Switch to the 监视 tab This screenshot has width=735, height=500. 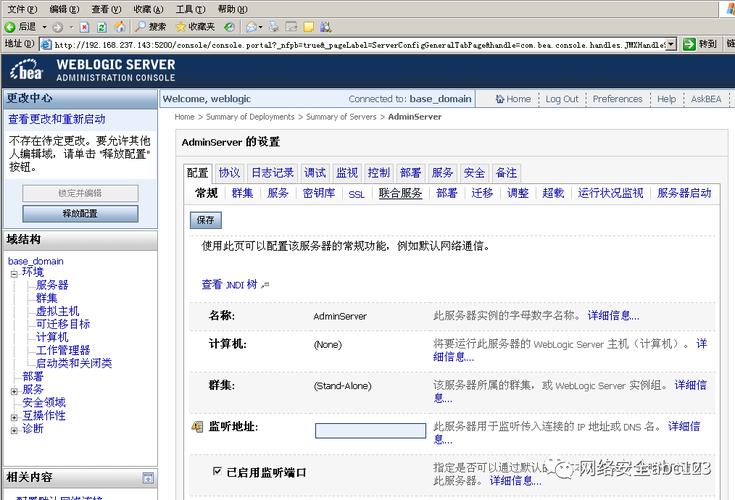347,173
